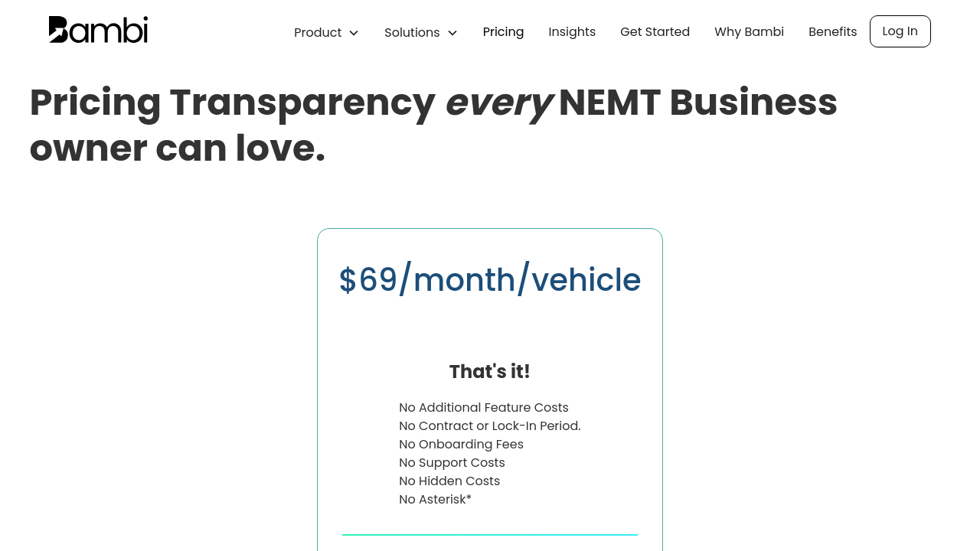
Task: Click "No Contract or Lock-In Period" line
Action: (490, 425)
